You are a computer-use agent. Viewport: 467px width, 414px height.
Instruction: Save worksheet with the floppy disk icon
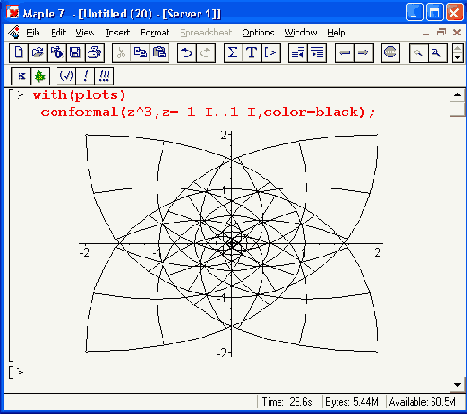point(76,53)
